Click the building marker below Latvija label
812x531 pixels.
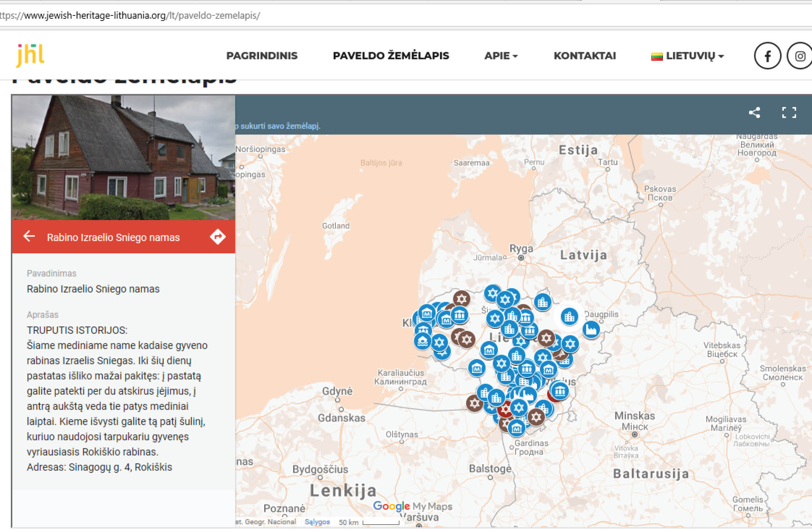coord(542,302)
